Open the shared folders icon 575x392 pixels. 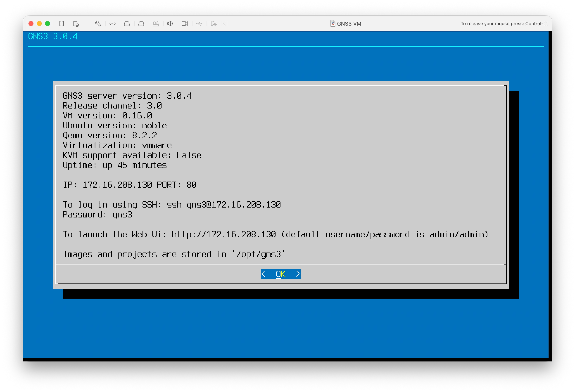pos(214,24)
